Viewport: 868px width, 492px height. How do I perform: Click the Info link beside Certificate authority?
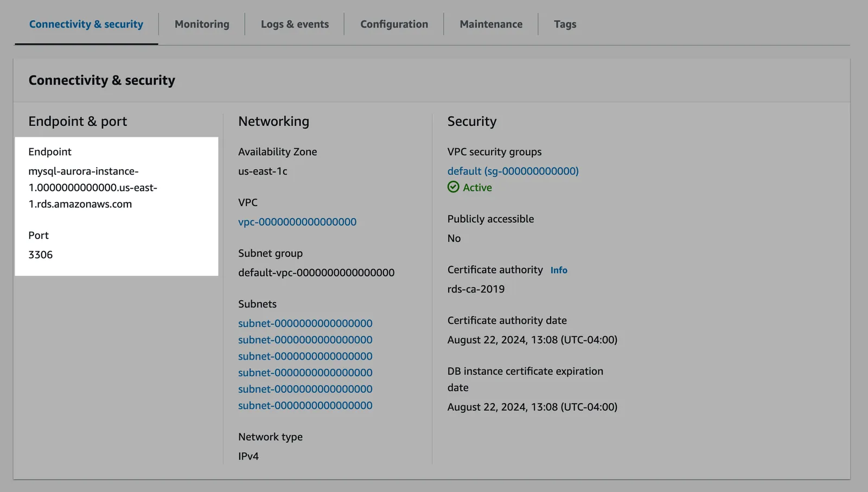[x=559, y=270]
